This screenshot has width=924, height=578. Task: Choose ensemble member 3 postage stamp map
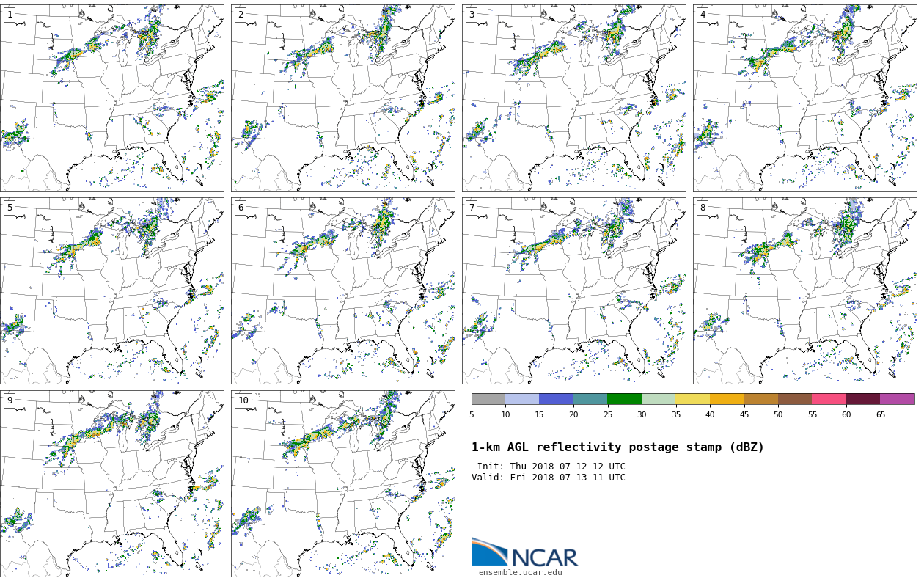(573, 98)
